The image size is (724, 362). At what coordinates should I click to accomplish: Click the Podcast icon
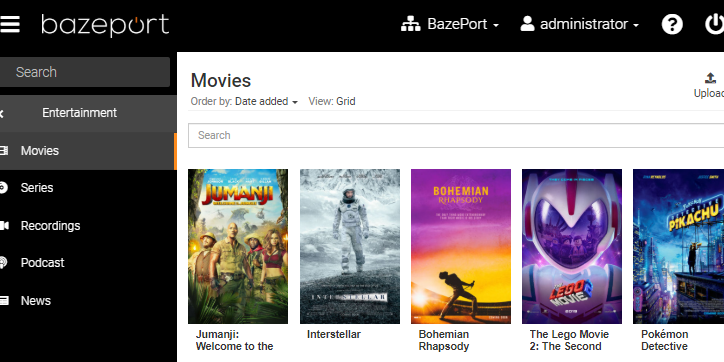[4, 263]
